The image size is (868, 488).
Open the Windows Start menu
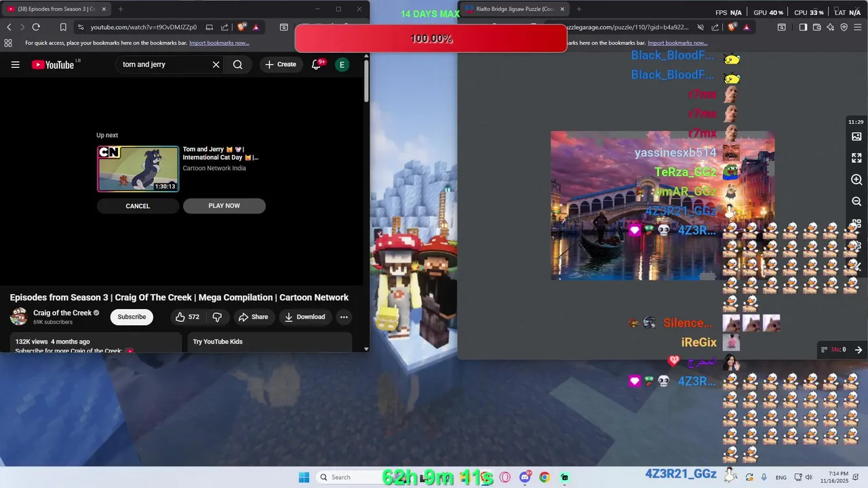[304, 477]
